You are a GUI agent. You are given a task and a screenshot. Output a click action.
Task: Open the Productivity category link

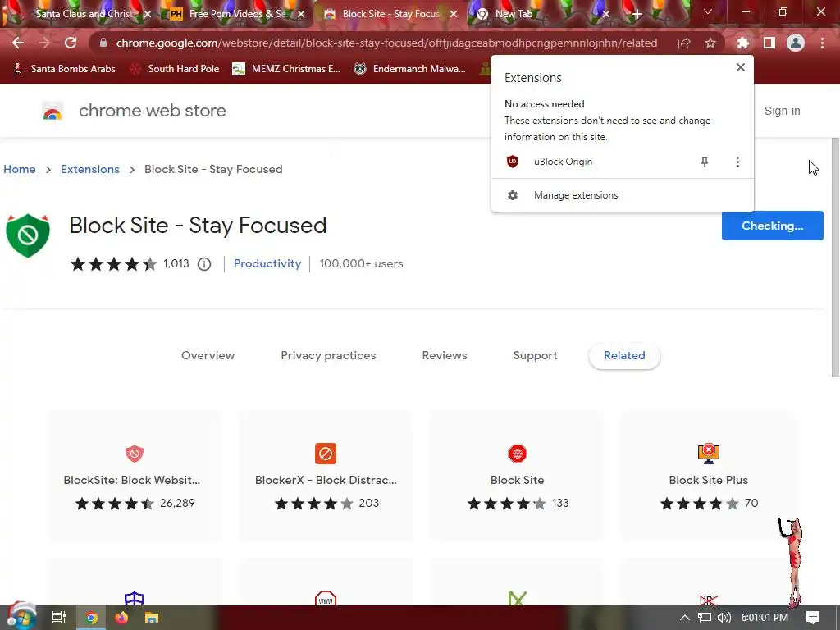(x=267, y=263)
